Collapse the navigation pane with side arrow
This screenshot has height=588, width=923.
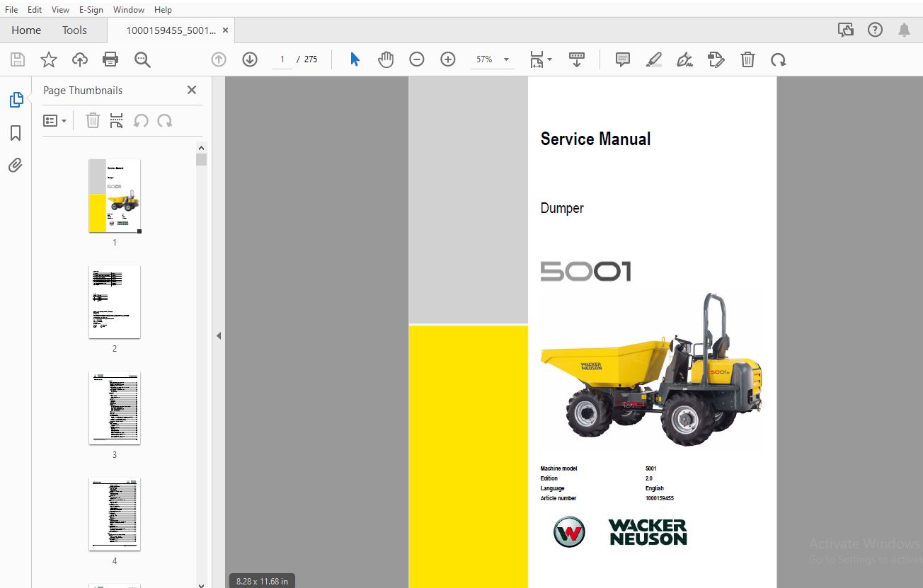point(219,335)
